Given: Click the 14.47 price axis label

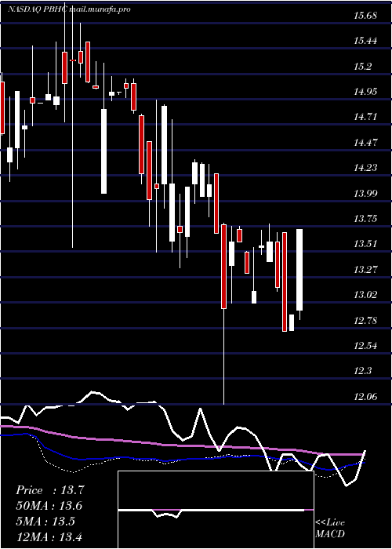Looking at the screenshot, I should [366, 143].
